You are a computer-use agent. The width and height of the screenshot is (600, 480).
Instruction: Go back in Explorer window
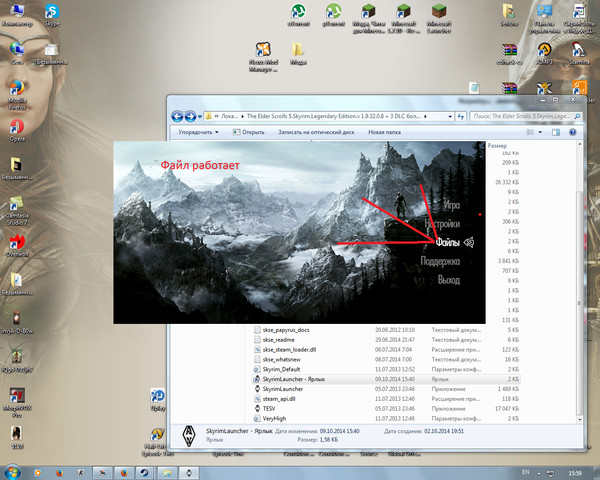pos(177,116)
